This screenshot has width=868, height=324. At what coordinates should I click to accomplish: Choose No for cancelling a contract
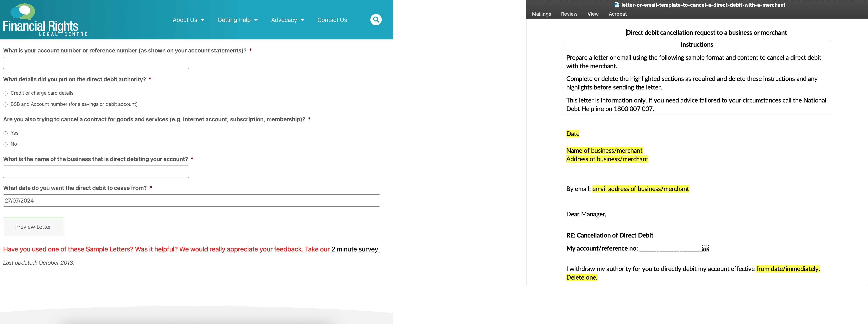6,145
